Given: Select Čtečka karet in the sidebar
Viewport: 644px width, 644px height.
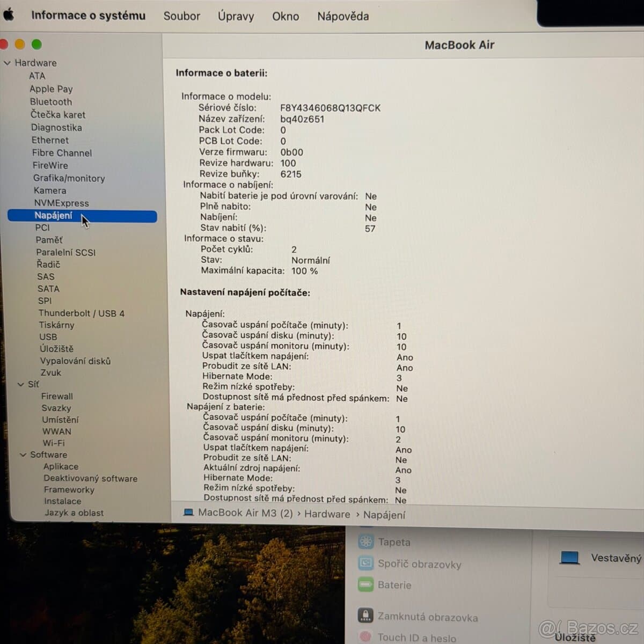Looking at the screenshot, I should [x=58, y=114].
